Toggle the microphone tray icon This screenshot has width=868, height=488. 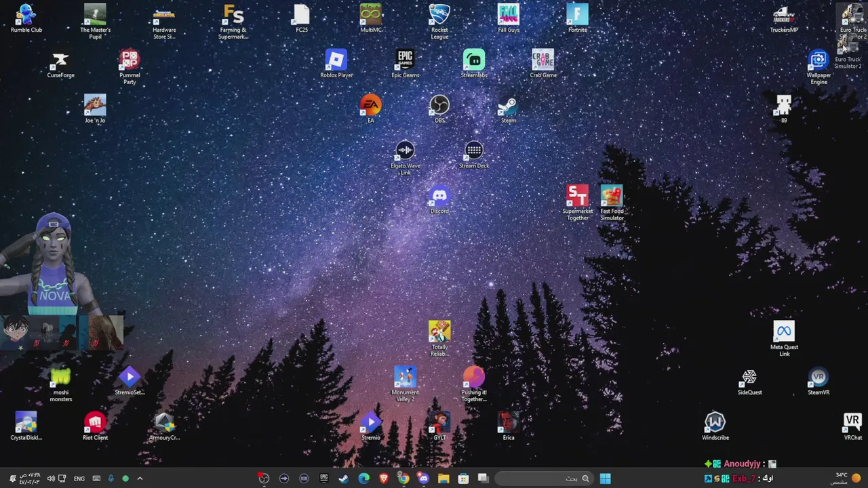pyautogui.click(x=111, y=479)
